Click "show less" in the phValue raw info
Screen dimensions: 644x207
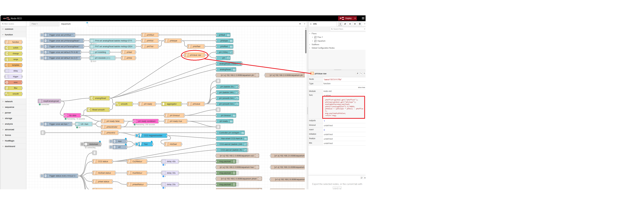click(x=362, y=87)
